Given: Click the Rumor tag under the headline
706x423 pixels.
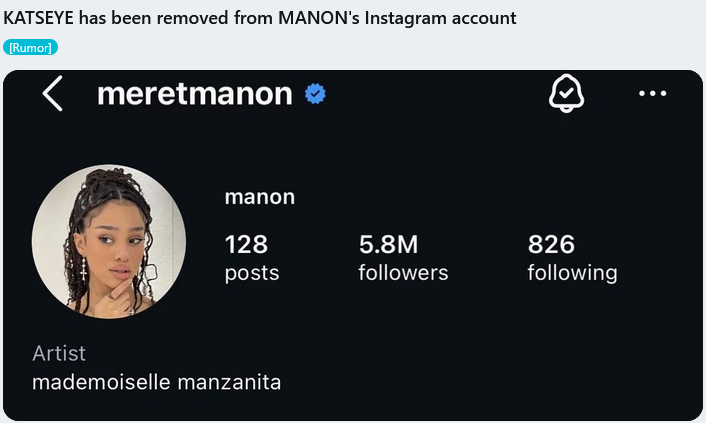Looking at the screenshot, I should pyautogui.click(x=31, y=47).
